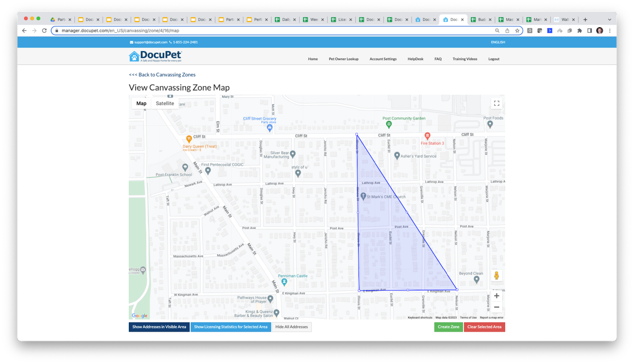
Task: Expand the map to fullscreen
Action: pyautogui.click(x=497, y=103)
